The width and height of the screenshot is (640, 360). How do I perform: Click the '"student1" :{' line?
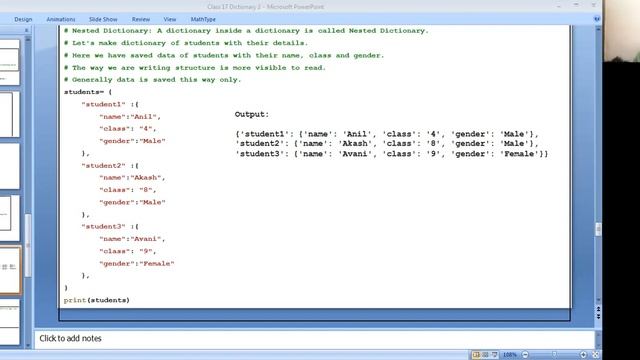[x=110, y=104]
